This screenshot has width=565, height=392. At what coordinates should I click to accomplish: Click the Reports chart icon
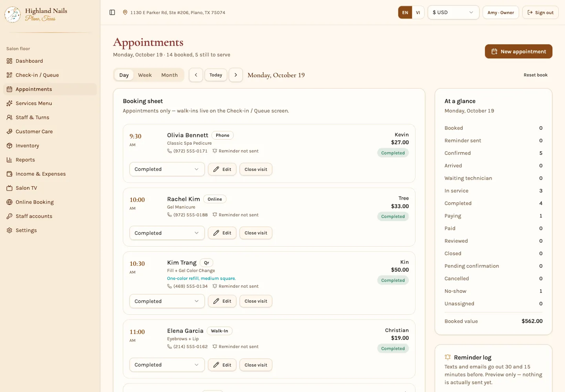pyautogui.click(x=9, y=160)
